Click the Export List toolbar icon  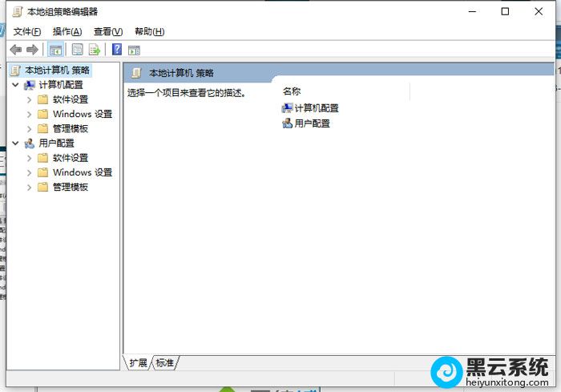pos(94,50)
